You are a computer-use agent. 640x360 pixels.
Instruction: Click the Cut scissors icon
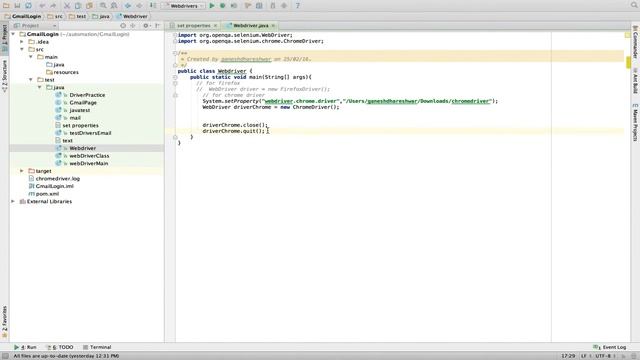coord(67,6)
